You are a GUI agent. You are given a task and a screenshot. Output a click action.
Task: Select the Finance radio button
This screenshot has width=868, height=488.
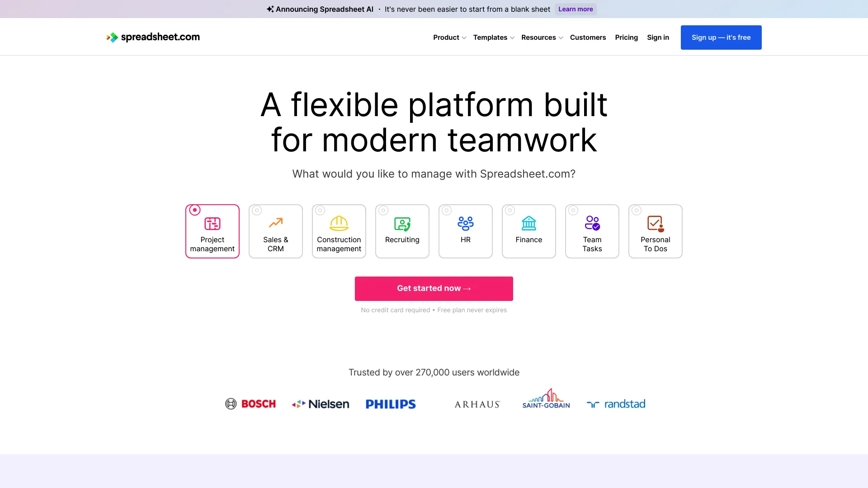[x=510, y=211]
